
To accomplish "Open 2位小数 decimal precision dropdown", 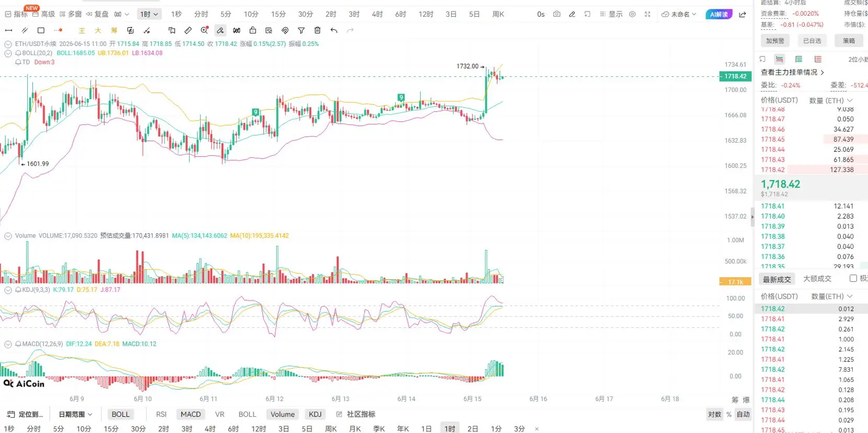I will [x=858, y=60].
